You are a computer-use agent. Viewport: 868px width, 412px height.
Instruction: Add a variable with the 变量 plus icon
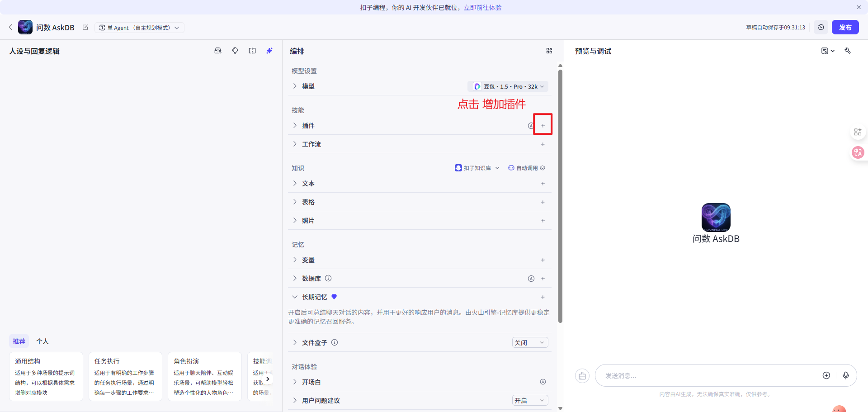[543, 260]
